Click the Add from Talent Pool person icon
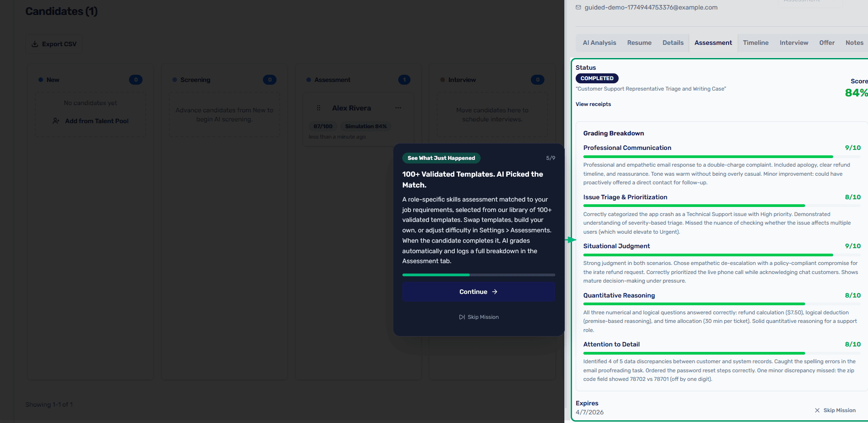The height and width of the screenshot is (423, 868). pos(56,121)
